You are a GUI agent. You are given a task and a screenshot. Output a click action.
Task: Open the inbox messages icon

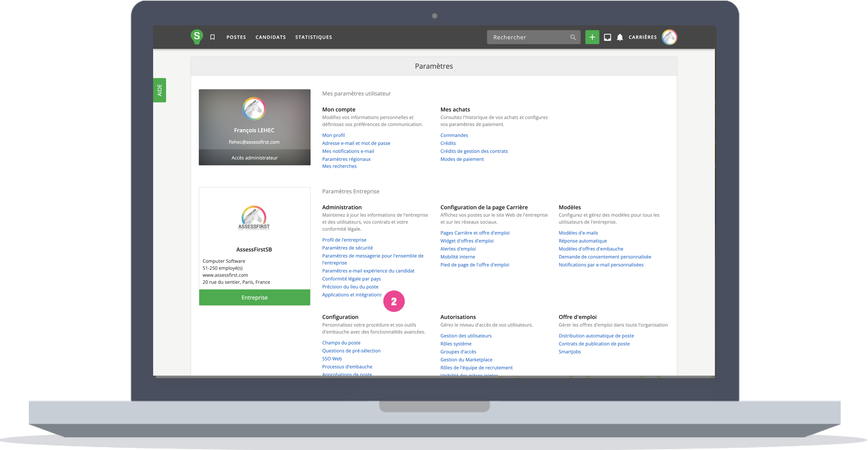607,37
